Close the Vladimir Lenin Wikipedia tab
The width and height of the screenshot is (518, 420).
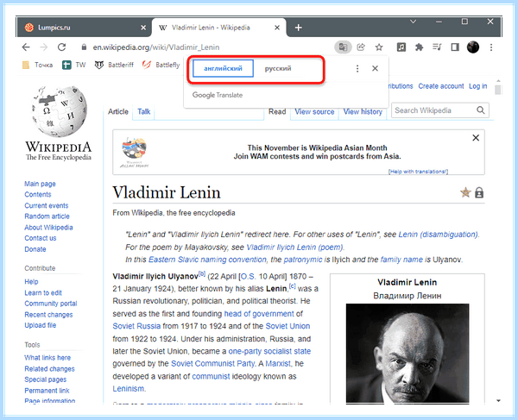(277, 28)
